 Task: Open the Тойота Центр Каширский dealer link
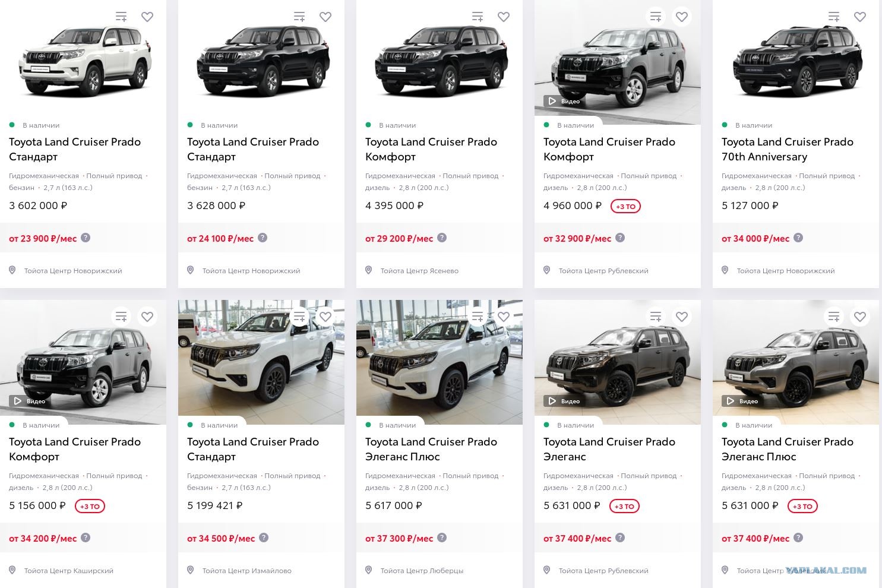69,571
